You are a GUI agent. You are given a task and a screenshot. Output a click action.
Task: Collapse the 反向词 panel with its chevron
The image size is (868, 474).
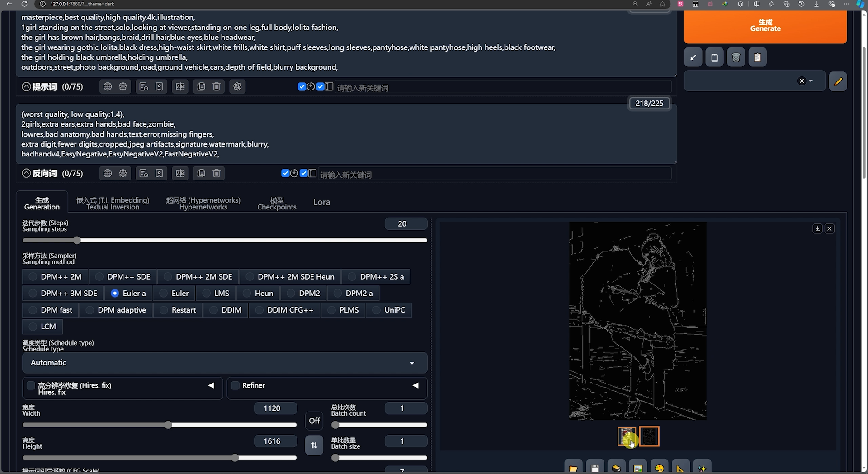click(x=26, y=173)
